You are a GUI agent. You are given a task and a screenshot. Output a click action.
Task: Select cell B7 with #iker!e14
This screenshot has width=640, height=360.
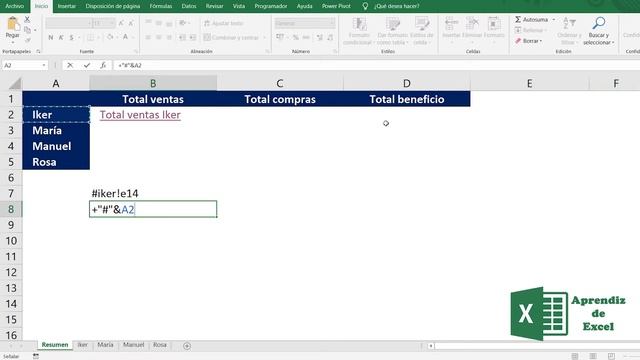[153, 193]
